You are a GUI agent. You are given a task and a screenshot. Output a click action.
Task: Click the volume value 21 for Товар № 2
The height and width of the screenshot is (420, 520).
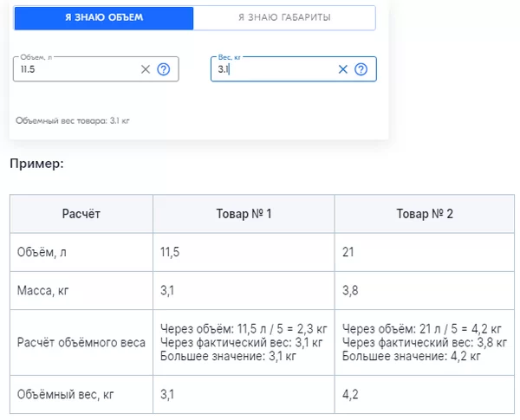[x=349, y=253]
